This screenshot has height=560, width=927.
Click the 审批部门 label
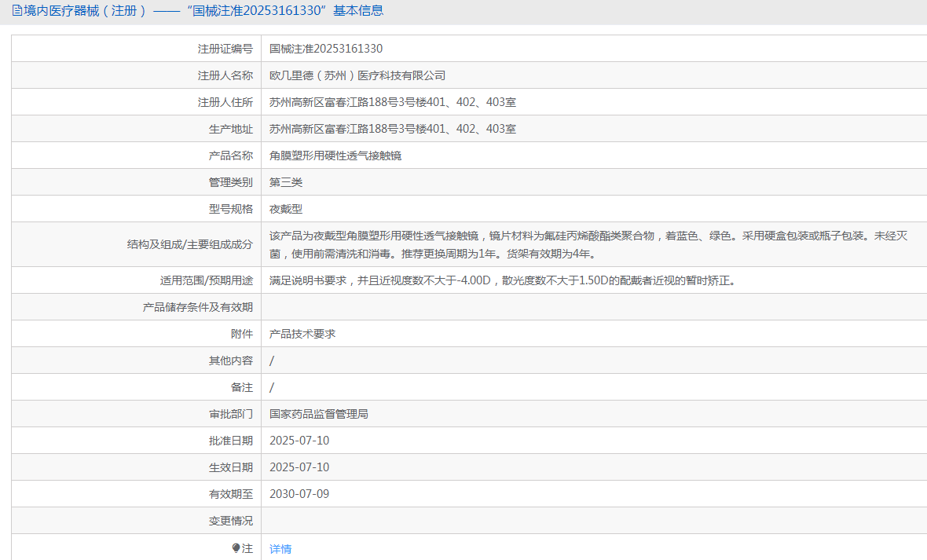(x=230, y=414)
